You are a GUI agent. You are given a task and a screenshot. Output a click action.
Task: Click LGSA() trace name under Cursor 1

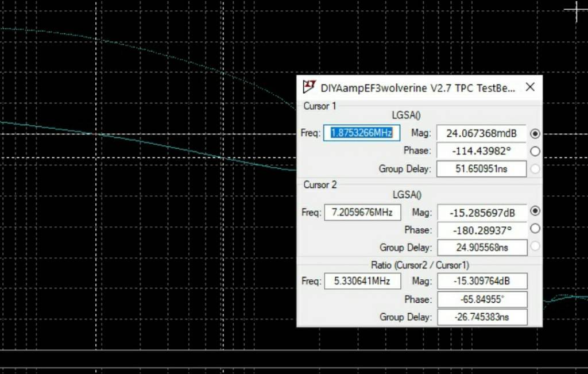[x=407, y=115]
